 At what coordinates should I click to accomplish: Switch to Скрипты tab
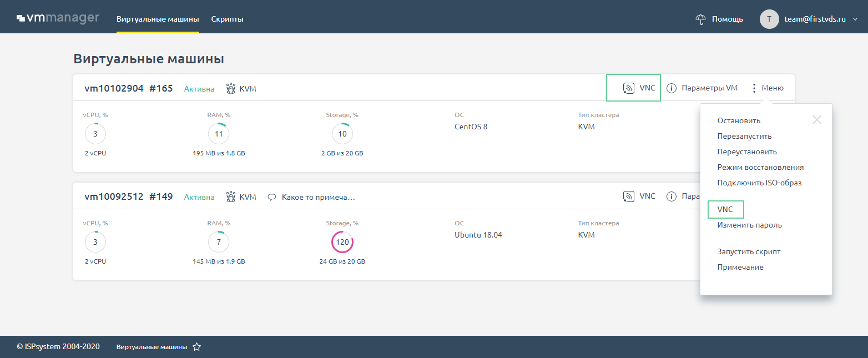[x=227, y=19]
